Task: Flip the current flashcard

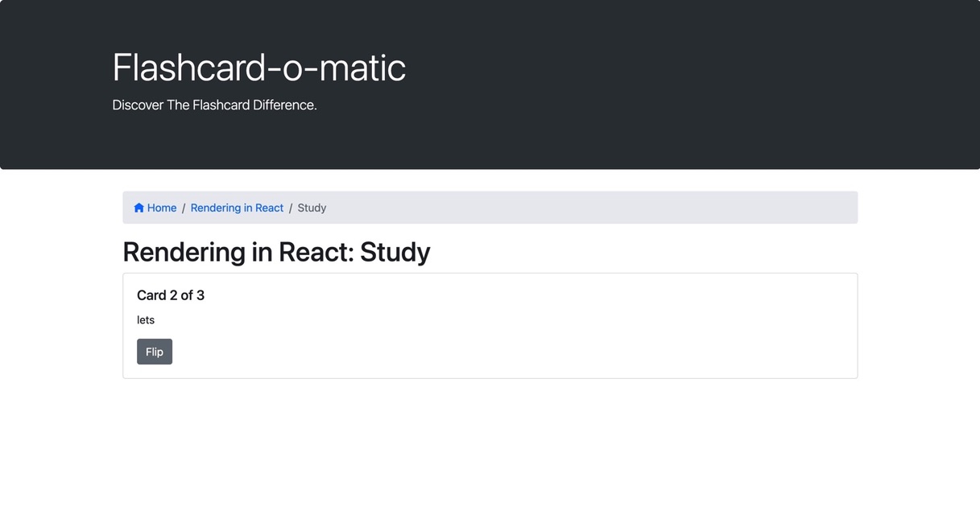Action: click(x=155, y=352)
